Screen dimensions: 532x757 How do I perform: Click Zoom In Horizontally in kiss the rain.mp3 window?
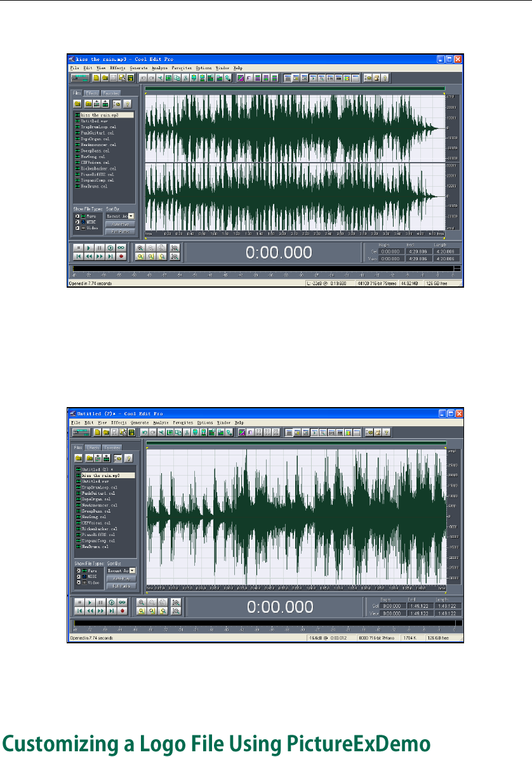pyautogui.click(x=140, y=248)
